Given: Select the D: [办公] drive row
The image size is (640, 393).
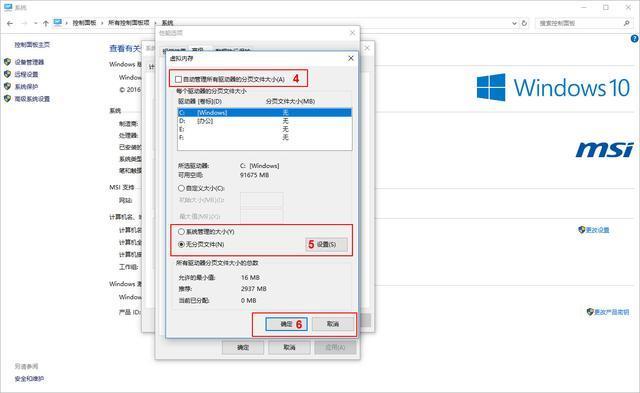Looking at the screenshot, I should tap(264, 121).
